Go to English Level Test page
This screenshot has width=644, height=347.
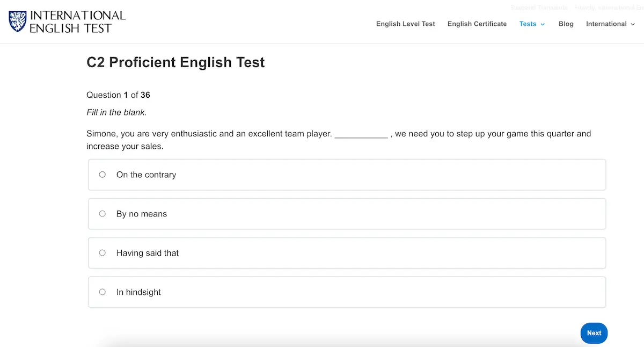pos(405,24)
